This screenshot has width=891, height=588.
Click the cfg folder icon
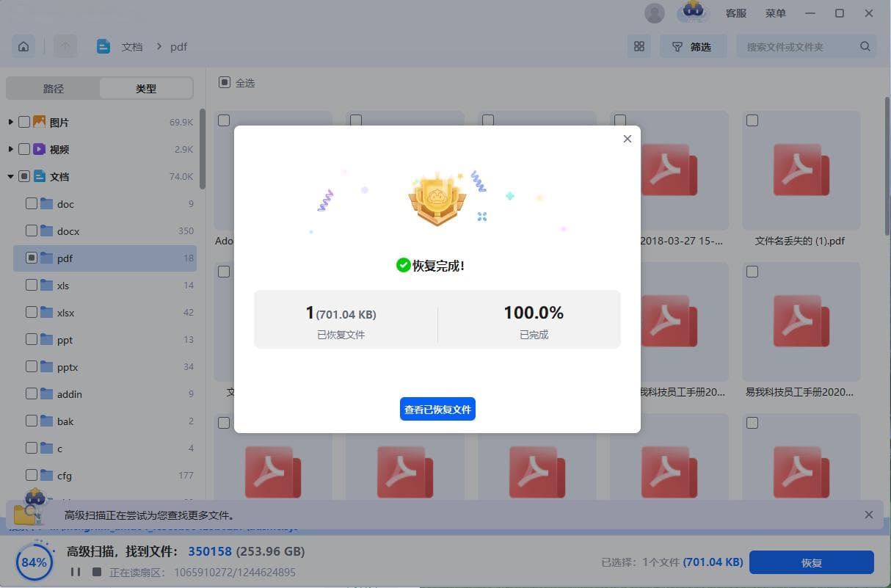tap(47, 475)
